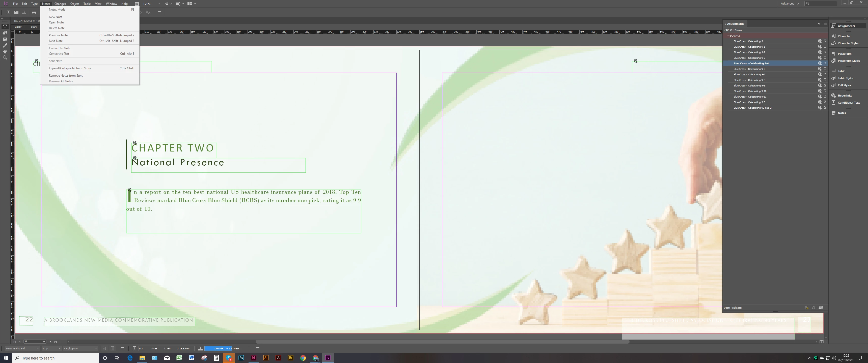Switch to the Story view tab
The width and height of the screenshot is (868, 363).
point(34,27)
